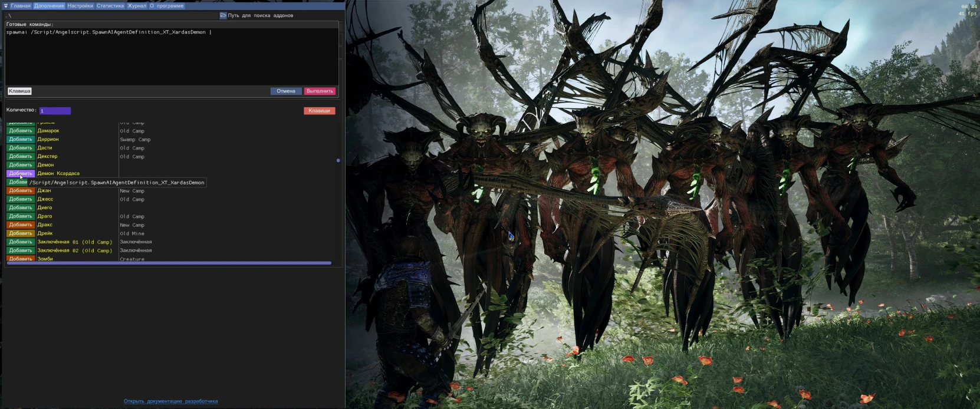
Task: Open the Статистика tab
Action: point(110,6)
